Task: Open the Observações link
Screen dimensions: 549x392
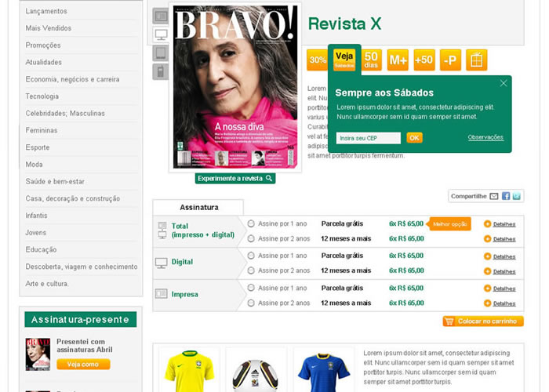Action: [x=485, y=137]
